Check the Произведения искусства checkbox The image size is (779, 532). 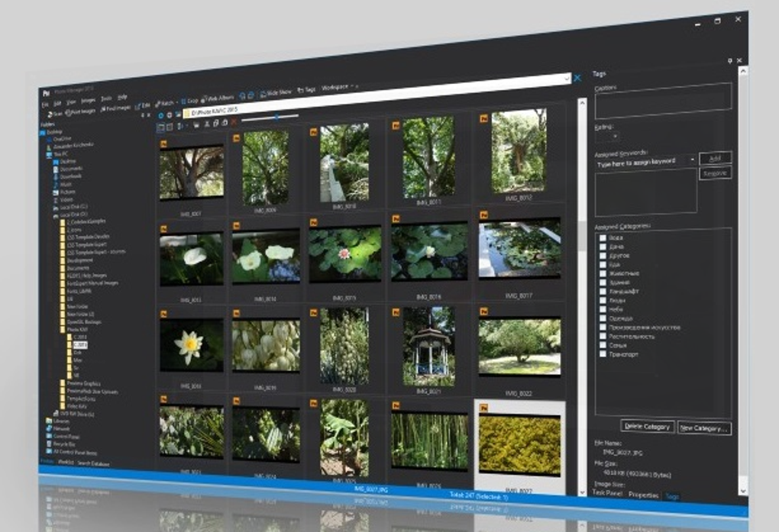pyautogui.click(x=603, y=327)
